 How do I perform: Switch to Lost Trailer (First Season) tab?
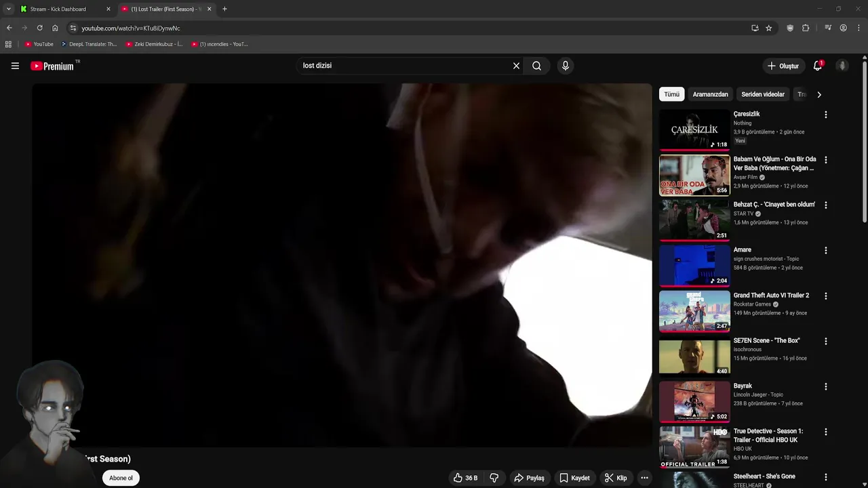(x=166, y=9)
